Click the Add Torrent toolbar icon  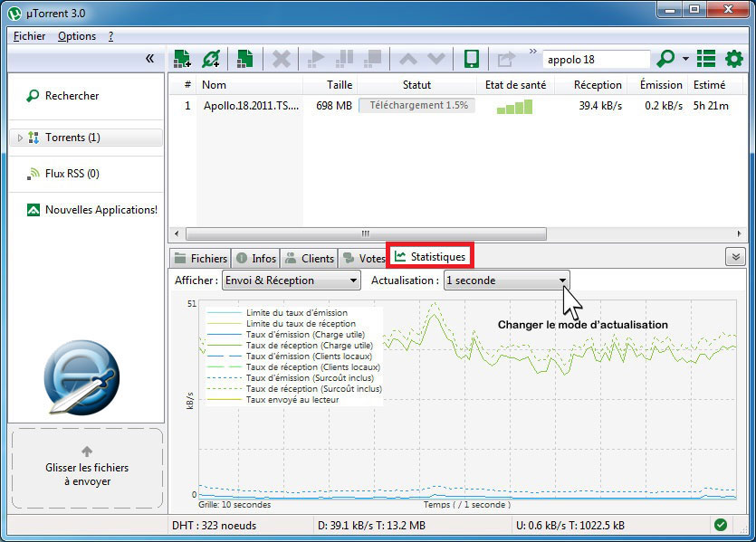(x=182, y=59)
